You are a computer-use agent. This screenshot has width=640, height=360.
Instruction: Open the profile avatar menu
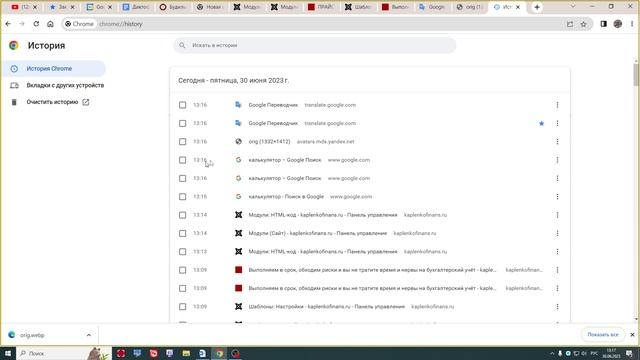pyautogui.click(x=618, y=24)
